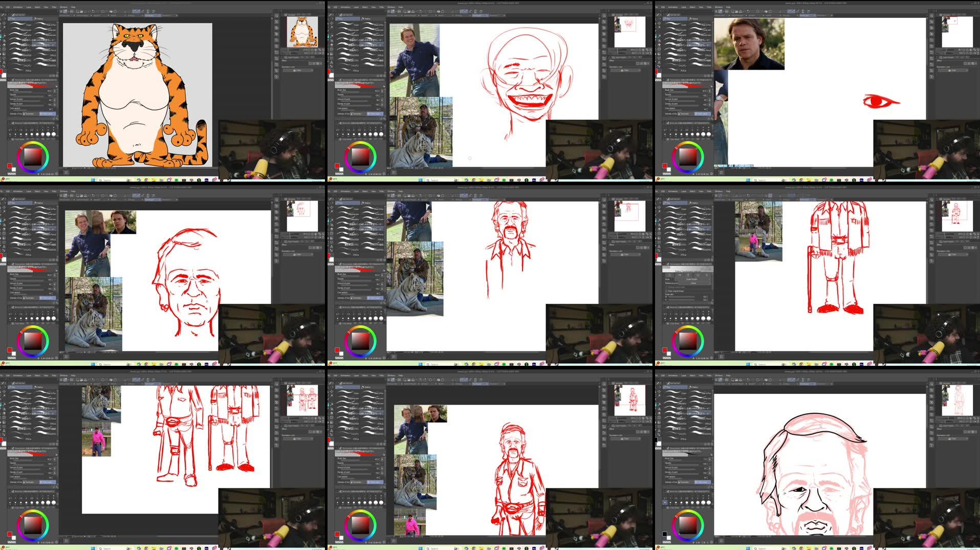Open the Expression color dropdown in the inked face window
The image size is (980, 550).
[954, 438]
